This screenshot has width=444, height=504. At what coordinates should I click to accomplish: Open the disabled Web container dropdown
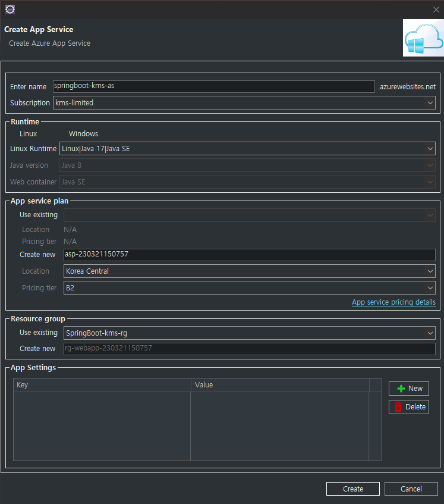[247, 182]
